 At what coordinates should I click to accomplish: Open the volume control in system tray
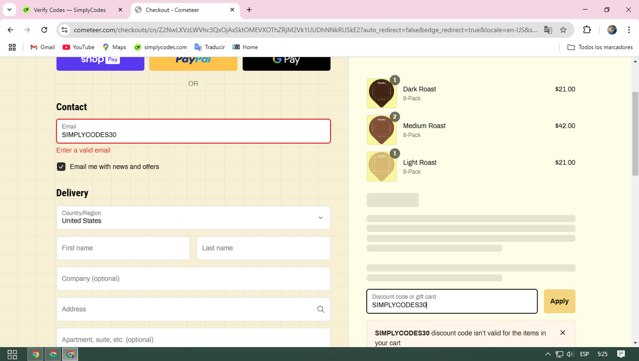click(570, 354)
